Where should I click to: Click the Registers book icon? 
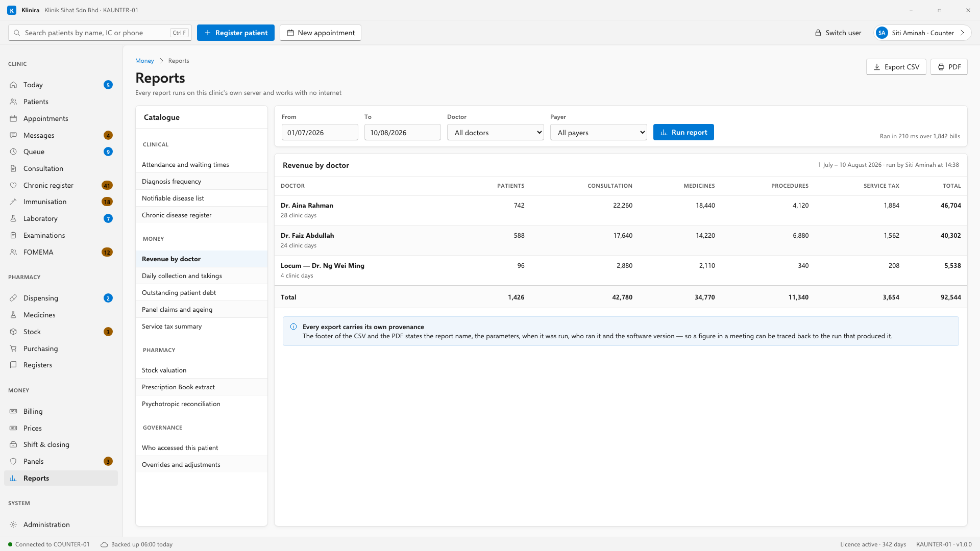click(13, 365)
